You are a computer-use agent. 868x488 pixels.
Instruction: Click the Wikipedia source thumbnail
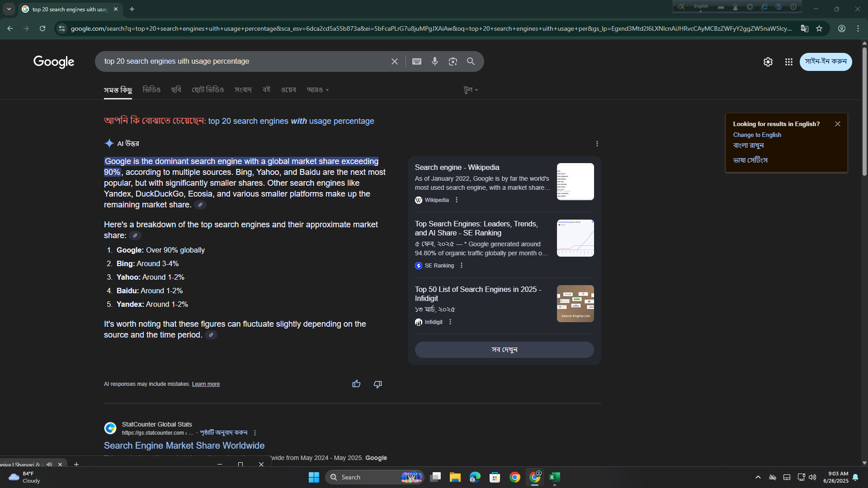click(x=575, y=182)
